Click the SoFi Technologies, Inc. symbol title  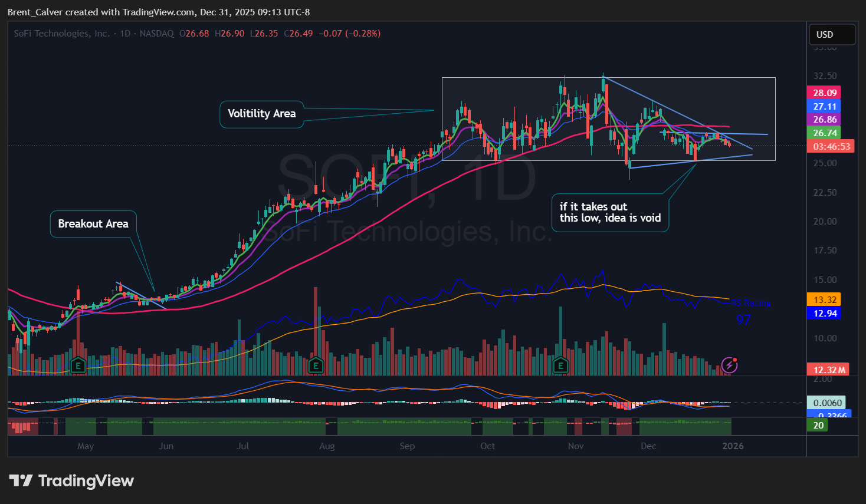click(x=62, y=34)
